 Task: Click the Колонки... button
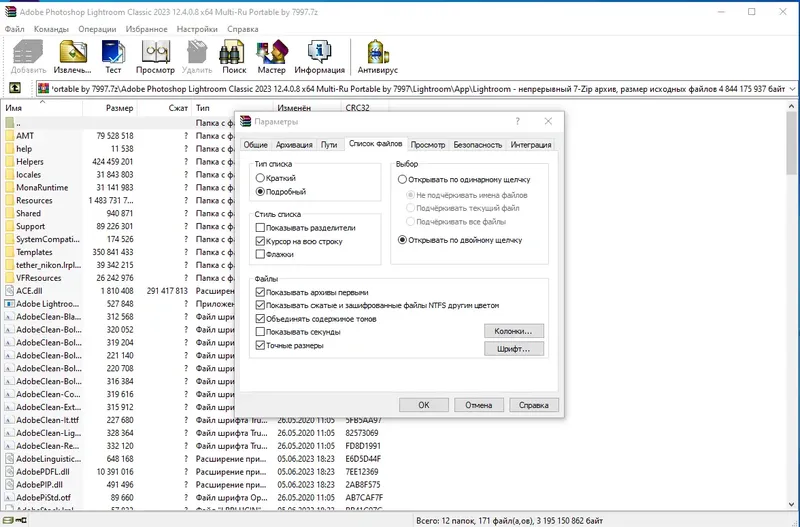click(x=513, y=331)
